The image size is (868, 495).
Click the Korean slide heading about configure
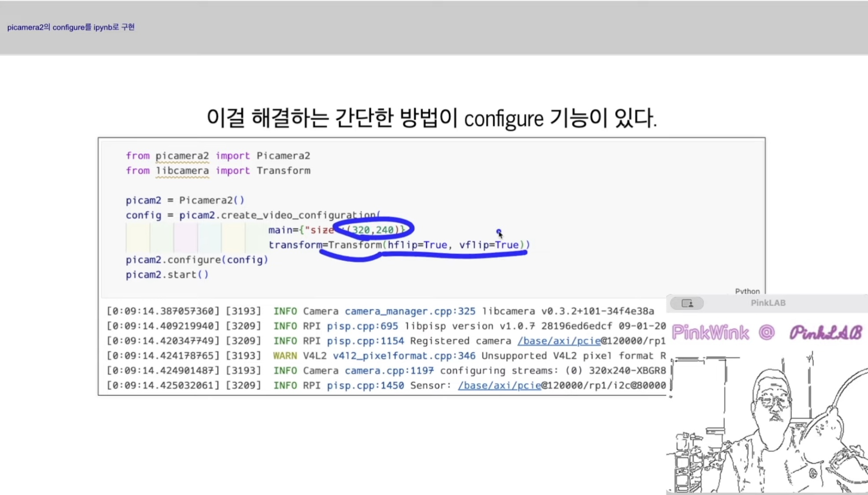click(432, 118)
